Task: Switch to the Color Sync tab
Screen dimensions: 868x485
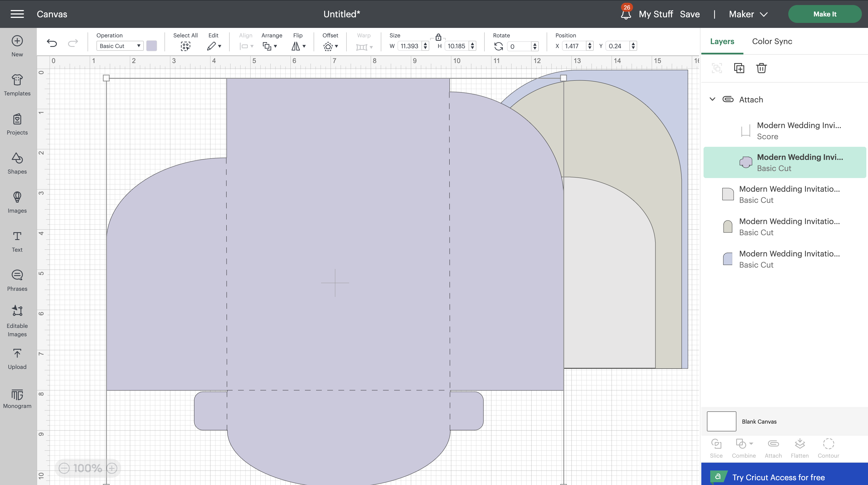Action: [x=772, y=41]
